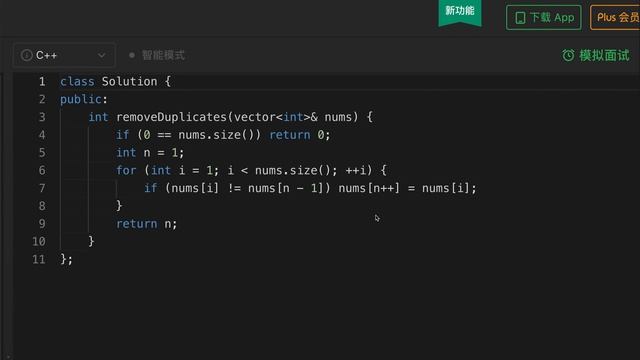Click the "public" keyword in line 2

(x=81, y=99)
